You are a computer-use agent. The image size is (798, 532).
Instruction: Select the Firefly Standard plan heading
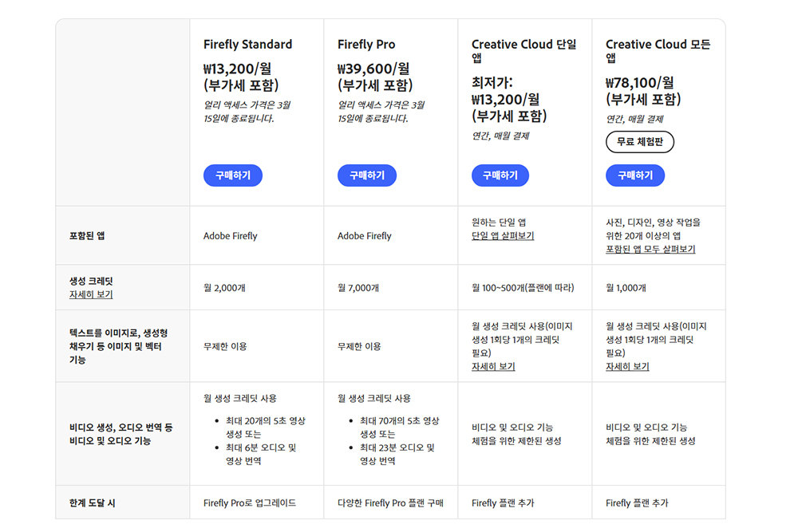(x=247, y=45)
